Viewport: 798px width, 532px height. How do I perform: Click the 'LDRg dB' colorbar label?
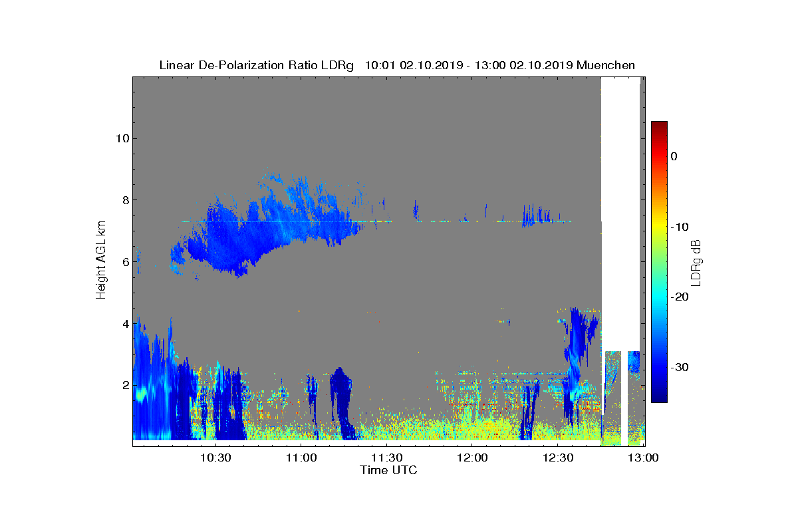point(696,262)
